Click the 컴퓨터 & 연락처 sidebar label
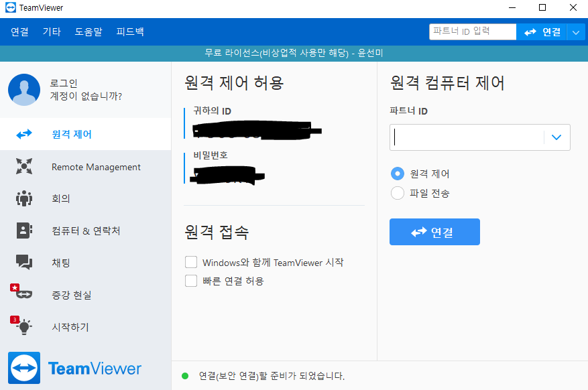 [86, 231]
